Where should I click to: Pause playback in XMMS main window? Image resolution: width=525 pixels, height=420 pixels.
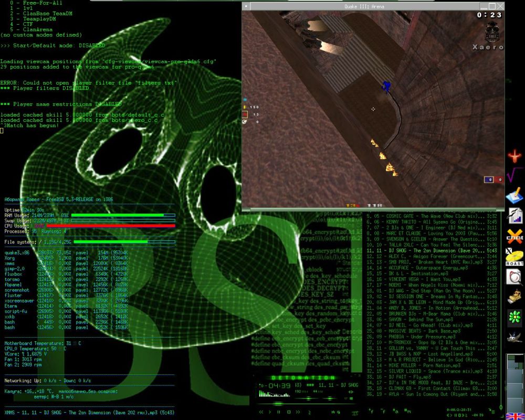(x=279, y=412)
